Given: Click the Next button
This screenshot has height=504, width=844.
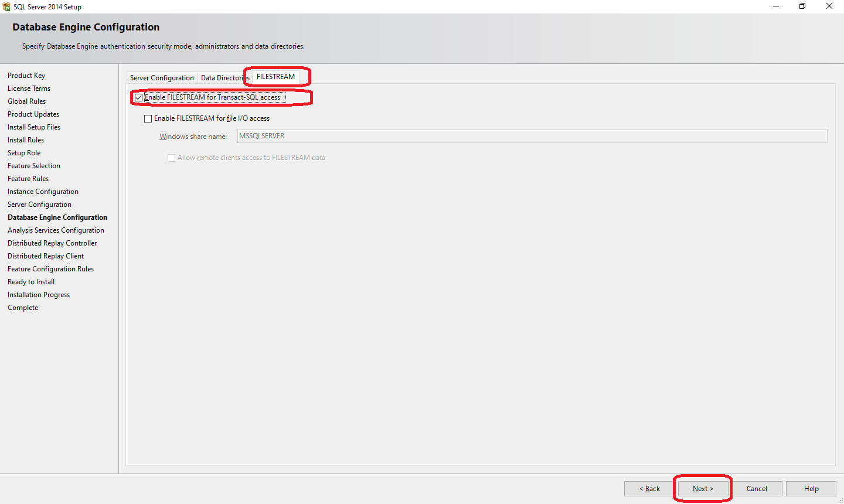Looking at the screenshot, I should click(703, 489).
